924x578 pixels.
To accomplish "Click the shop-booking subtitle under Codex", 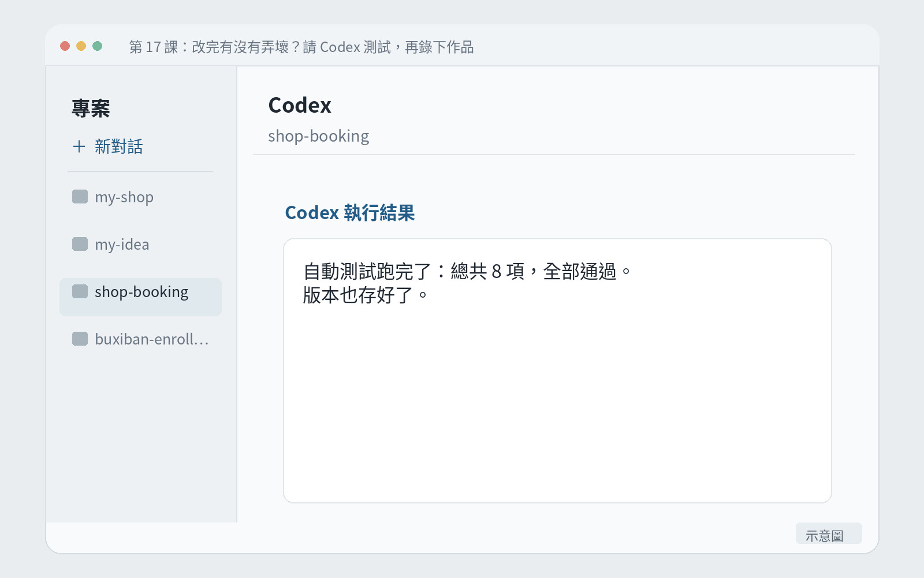I will click(x=318, y=136).
